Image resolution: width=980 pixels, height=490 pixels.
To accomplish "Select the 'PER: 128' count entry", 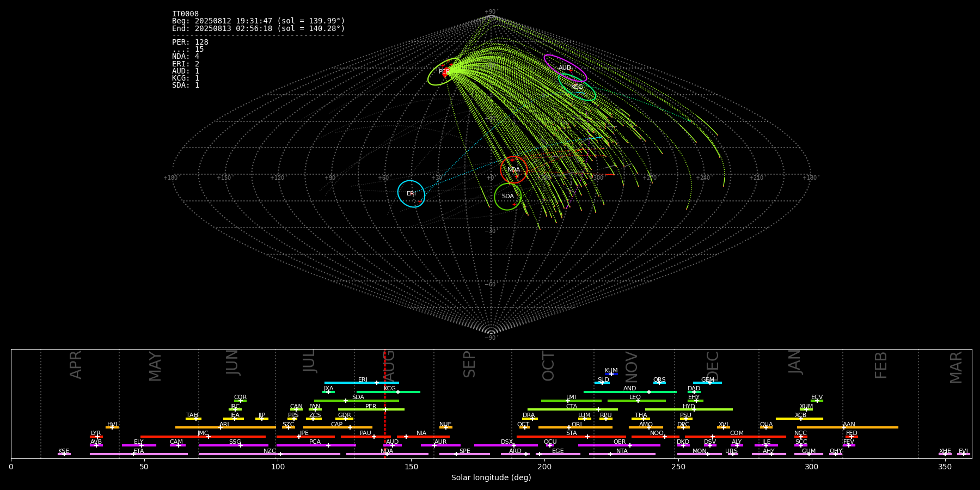I will [190, 42].
